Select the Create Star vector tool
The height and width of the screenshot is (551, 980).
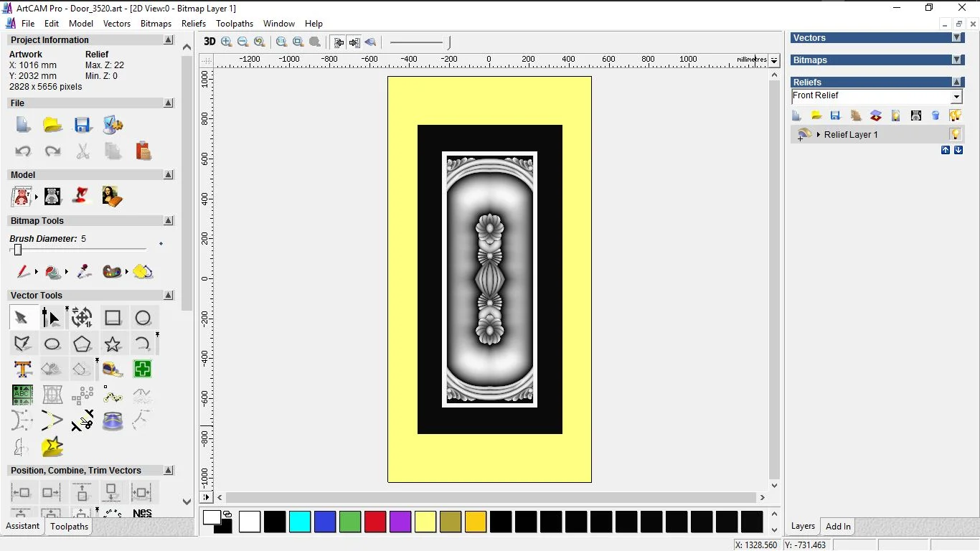[x=113, y=344]
